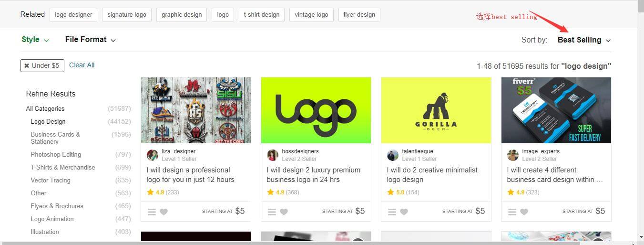Click the vertical scrollbar down arrow
This screenshot has height=245, width=644.
coord(639,236)
